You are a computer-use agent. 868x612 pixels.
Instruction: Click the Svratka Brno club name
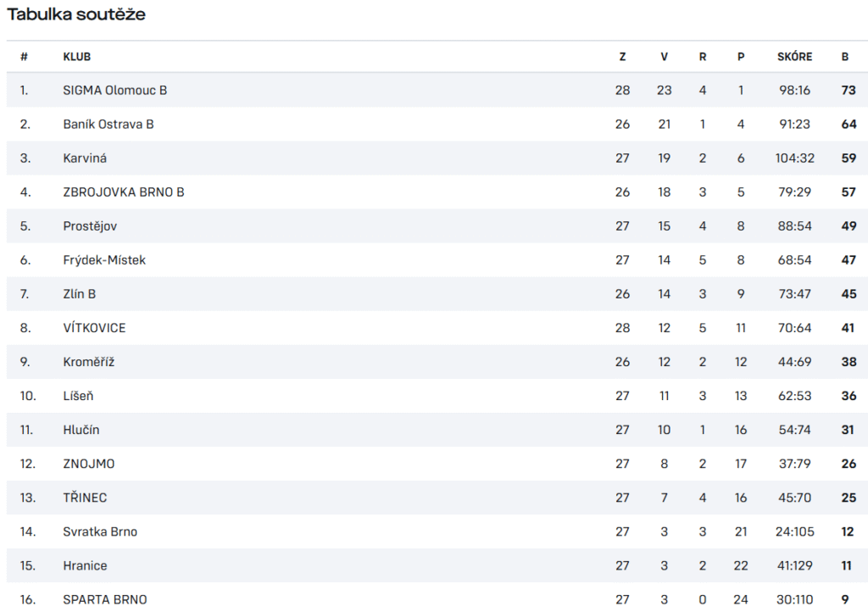pyautogui.click(x=100, y=531)
